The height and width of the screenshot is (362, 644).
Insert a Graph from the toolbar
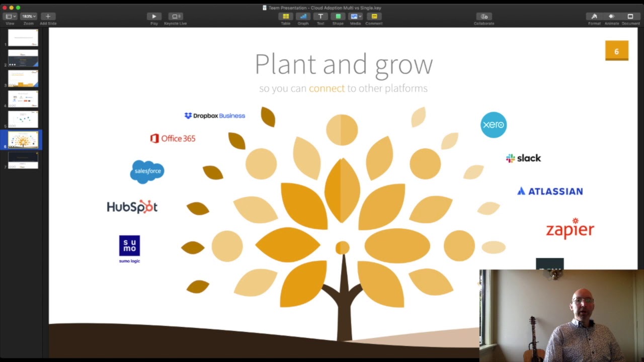(303, 17)
